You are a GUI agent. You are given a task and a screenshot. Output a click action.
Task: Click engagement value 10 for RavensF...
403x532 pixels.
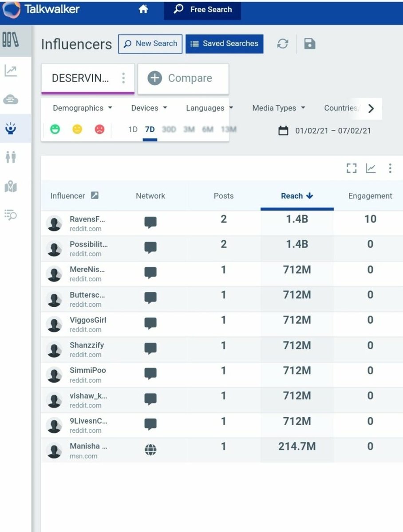pyautogui.click(x=370, y=219)
